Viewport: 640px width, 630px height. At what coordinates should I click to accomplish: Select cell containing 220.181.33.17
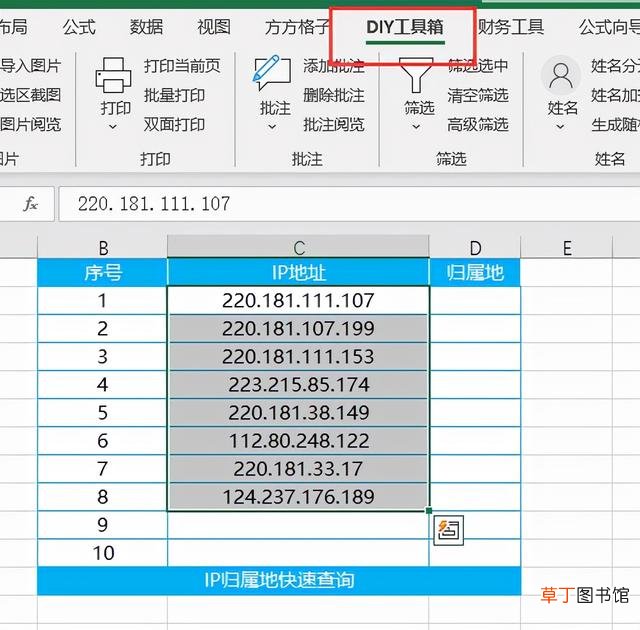point(298,468)
